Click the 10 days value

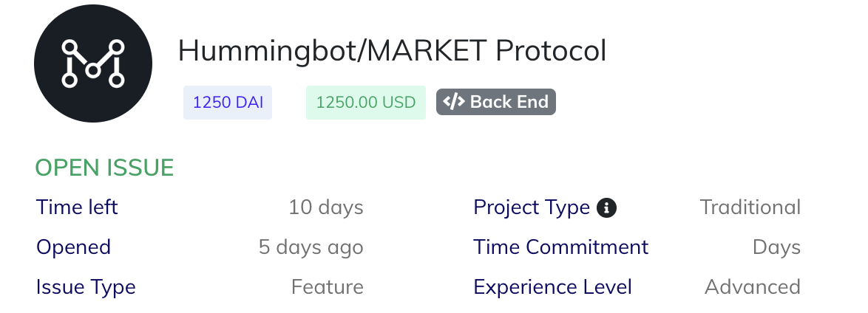click(x=326, y=207)
